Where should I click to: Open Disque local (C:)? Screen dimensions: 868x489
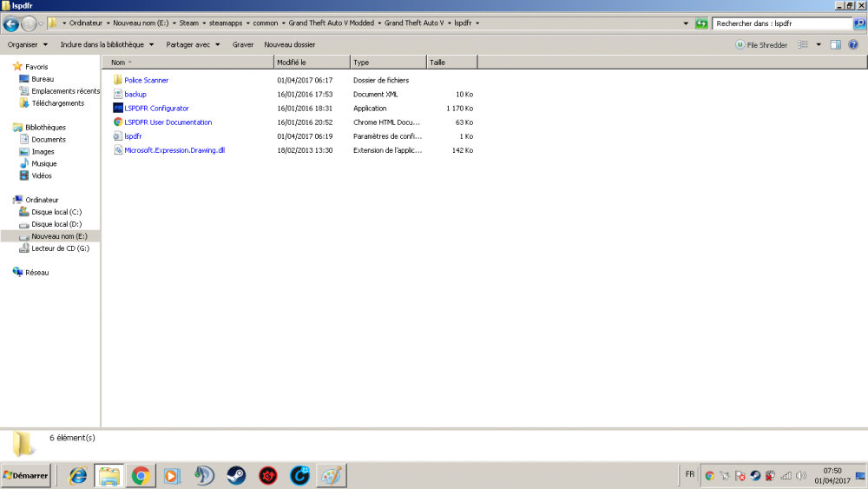[56, 212]
